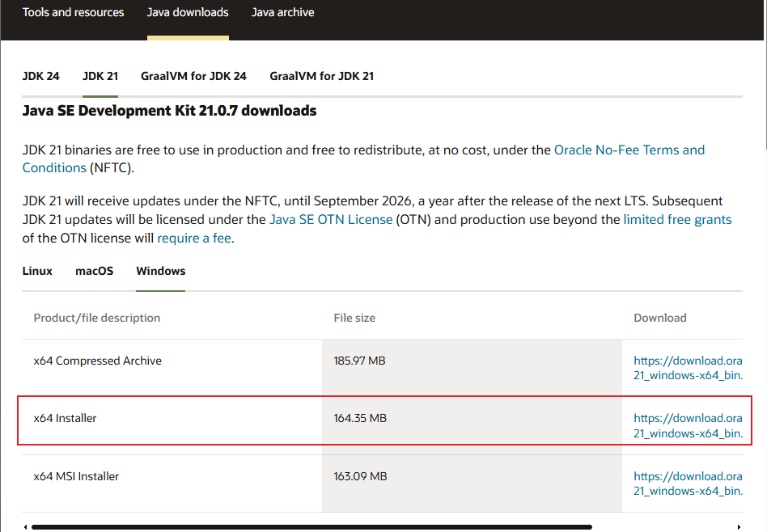Open the Tools and resources menu item
The height and width of the screenshot is (532, 767).
(x=74, y=12)
